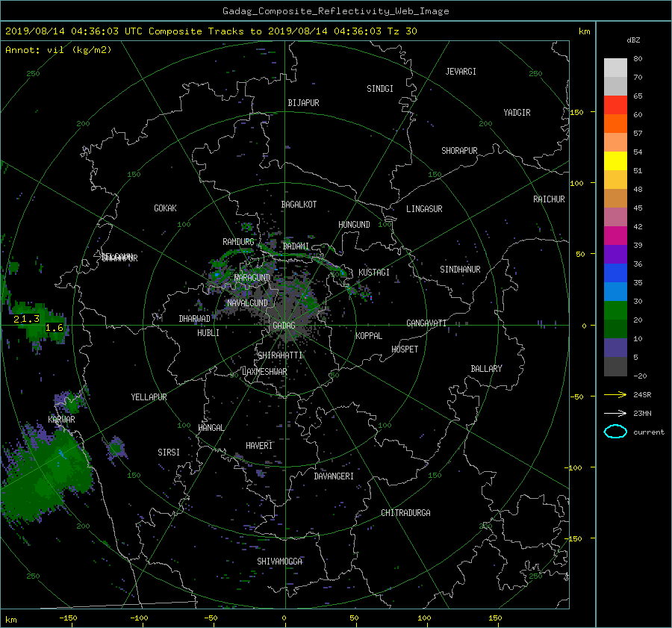Click the white 23MN arrow legend icon
The width and height of the screenshot is (672, 628).
coord(615,413)
